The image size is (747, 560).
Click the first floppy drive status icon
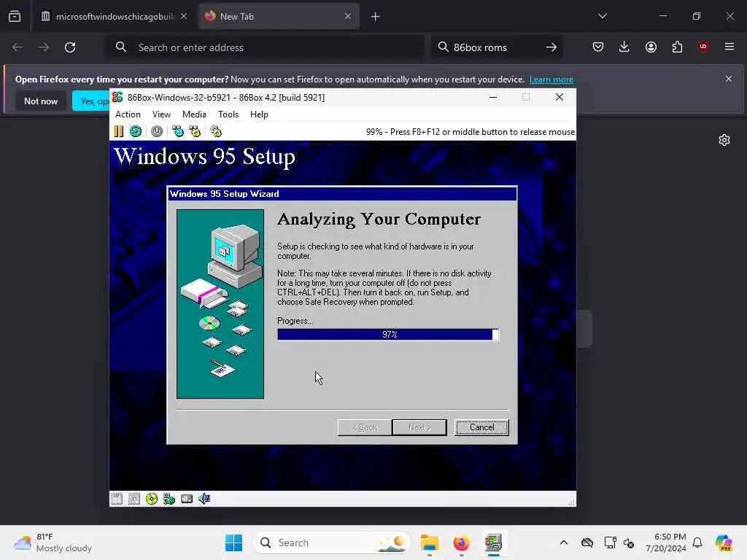[x=117, y=499]
